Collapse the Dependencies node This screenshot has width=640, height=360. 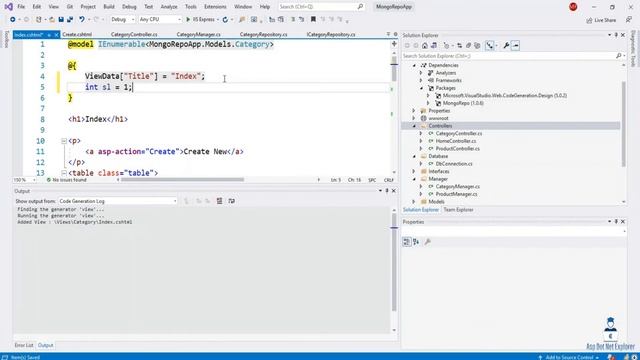(x=414, y=65)
